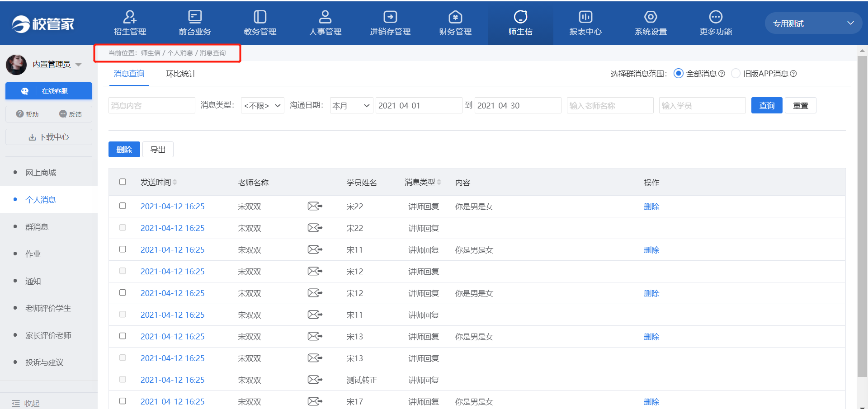Screen dimensions: 868x409
Task: Click the blue 查询 search button
Action: click(x=767, y=105)
